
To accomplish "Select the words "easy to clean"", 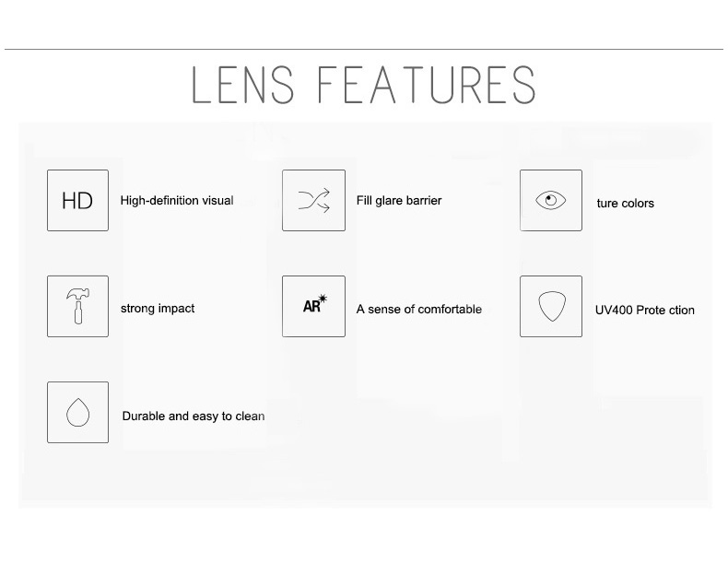I will pyautogui.click(x=229, y=416).
